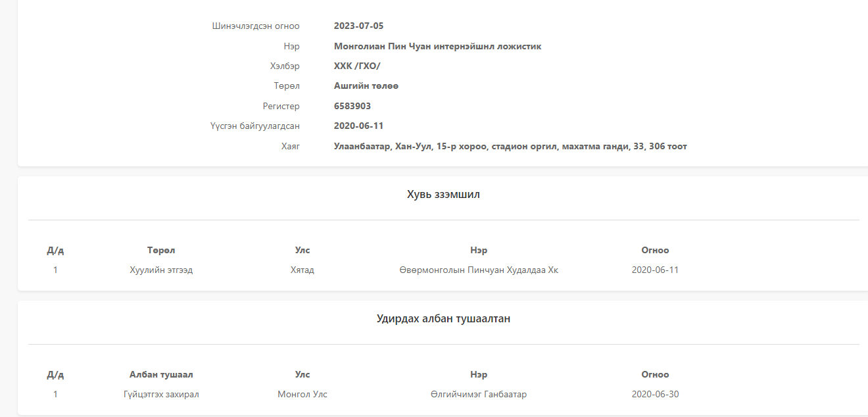The image size is (868, 417).
Task: Click the Огноо header in officers table
Action: [655, 374]
